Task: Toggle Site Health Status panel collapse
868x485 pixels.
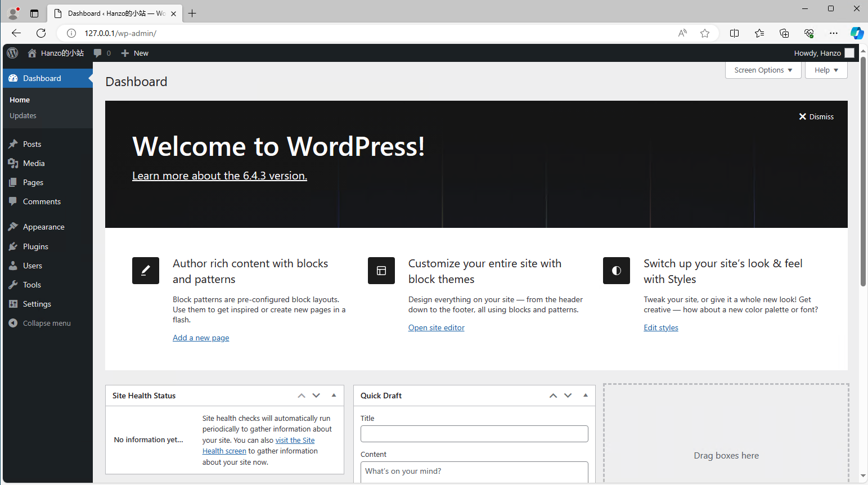Action: pyautogui.click(x=334, y=396)
